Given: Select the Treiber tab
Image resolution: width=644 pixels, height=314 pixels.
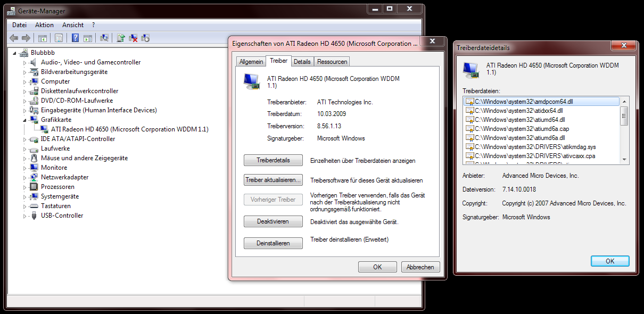Looking at the screenshot, I should tap(278, 61).
